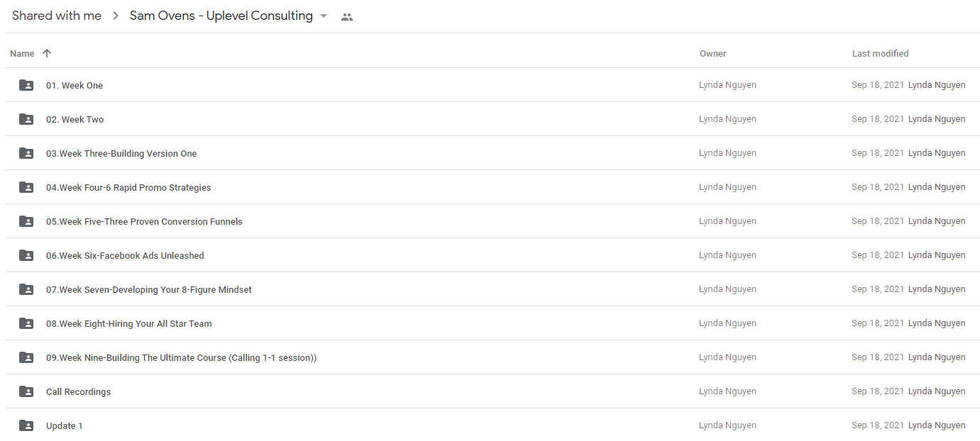
Task: Click owner Lynda Nguyen in 05.Week Five row
Action: tap(727, 221)
